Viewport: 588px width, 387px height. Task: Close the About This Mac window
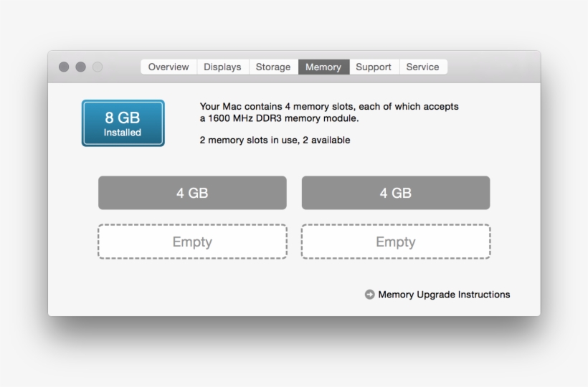[64, 67]
